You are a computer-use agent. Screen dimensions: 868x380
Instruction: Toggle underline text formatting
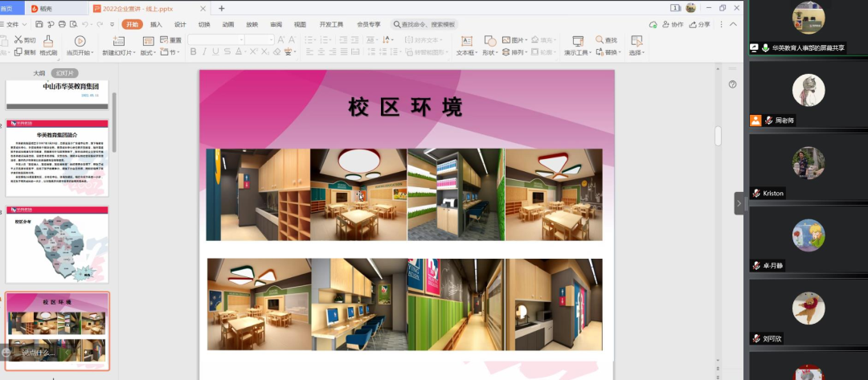(217, 52)
